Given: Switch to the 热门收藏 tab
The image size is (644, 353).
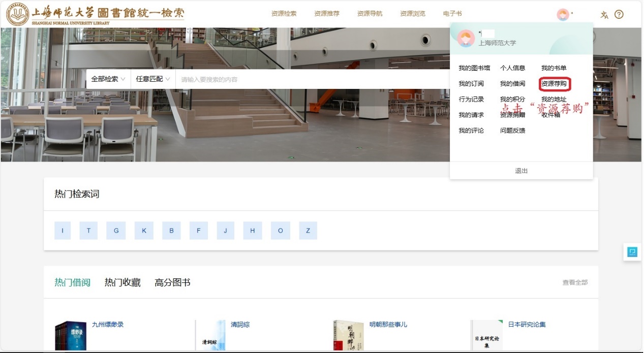Looking at the screenshot, I should [122, 282].
